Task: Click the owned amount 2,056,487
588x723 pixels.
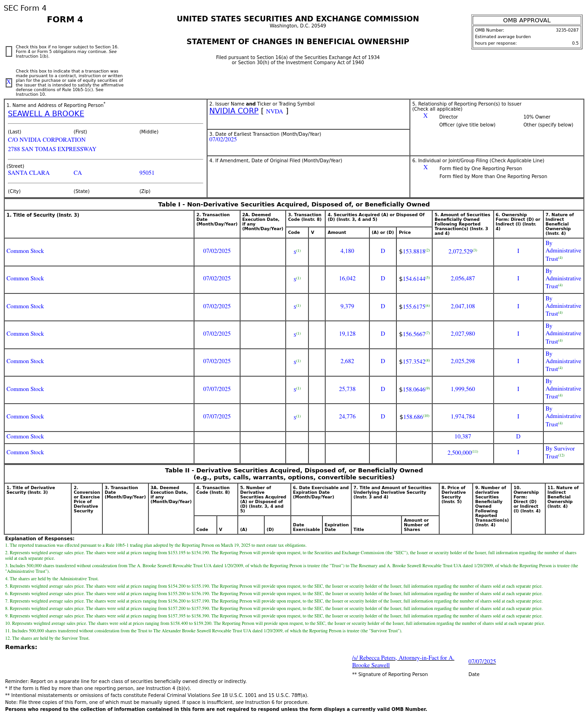Action: 463,279
